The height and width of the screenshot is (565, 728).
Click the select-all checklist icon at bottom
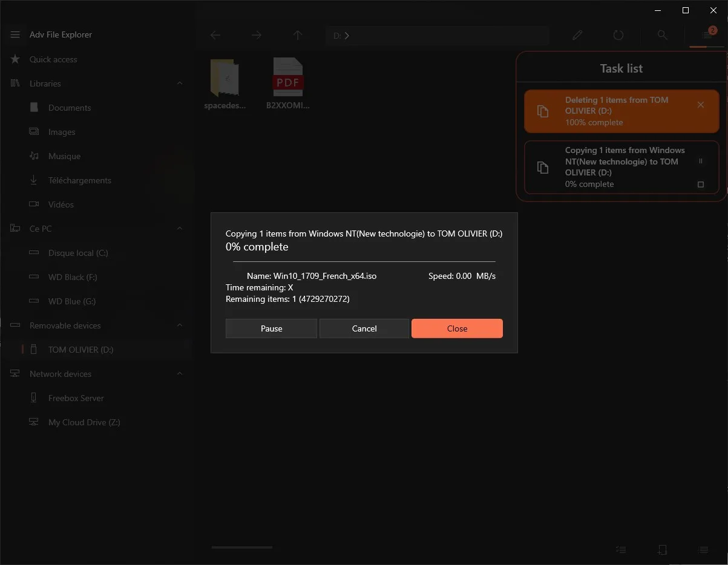click(621, 550)
